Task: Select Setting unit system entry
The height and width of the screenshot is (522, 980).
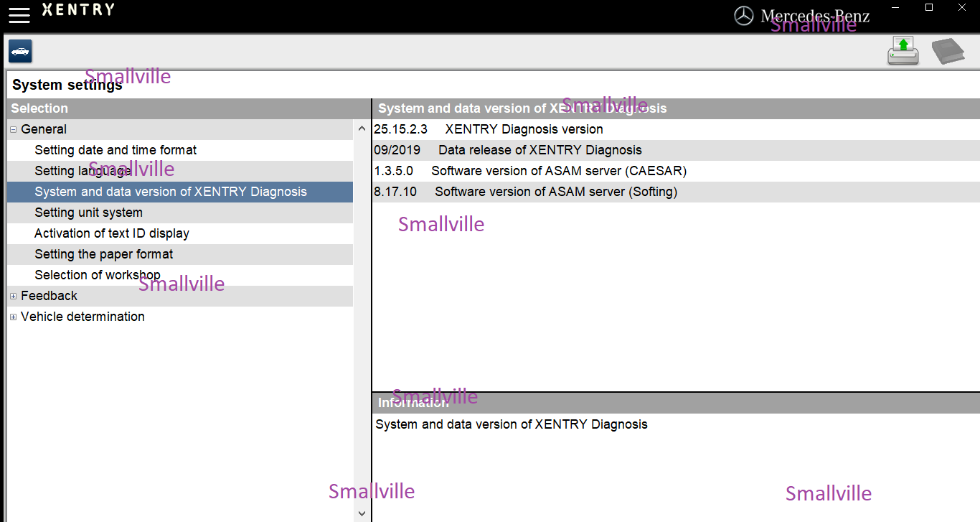Action: click(x=180, y=213)
